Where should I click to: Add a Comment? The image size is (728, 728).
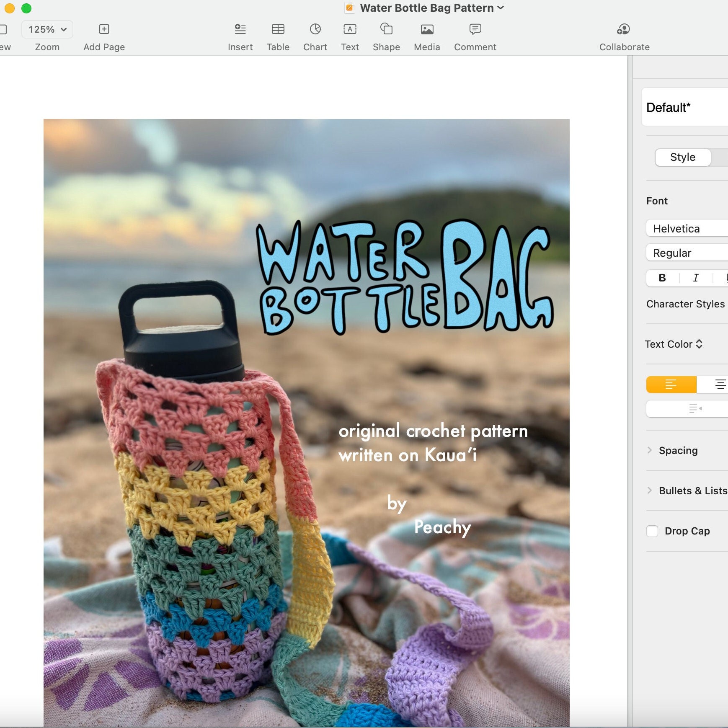475,29
